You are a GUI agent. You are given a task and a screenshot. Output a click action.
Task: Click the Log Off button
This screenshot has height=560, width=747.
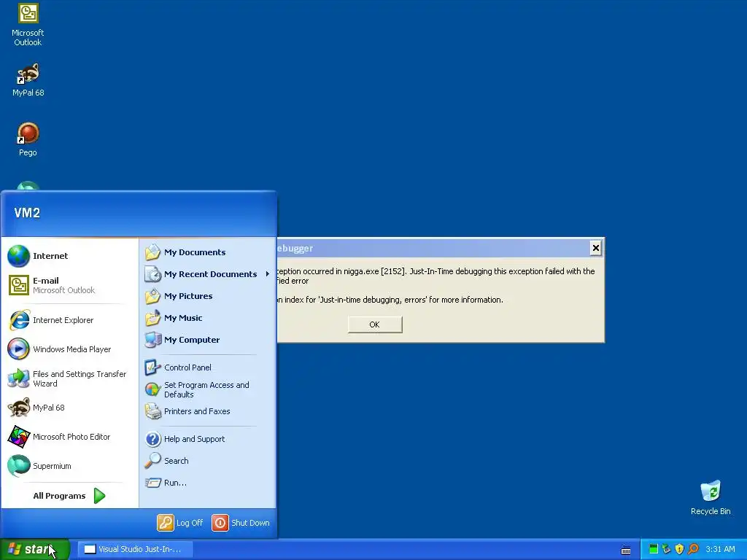coord(181,523)
